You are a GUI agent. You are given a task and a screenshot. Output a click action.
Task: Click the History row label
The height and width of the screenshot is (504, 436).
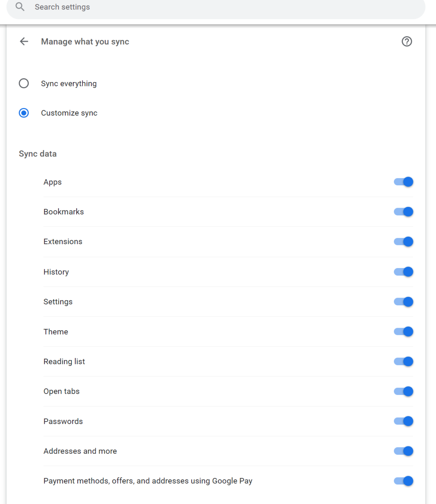tap(56, 272)
